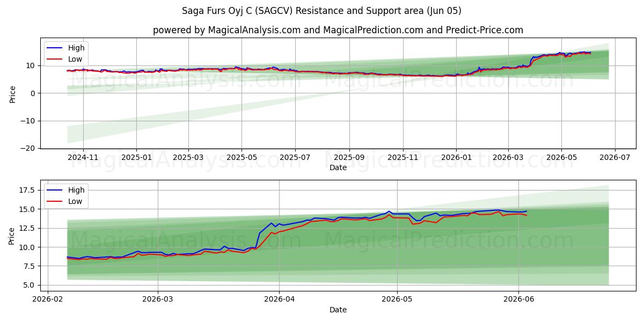Click the '2026-07' date tick label

[x=614, y=158]
